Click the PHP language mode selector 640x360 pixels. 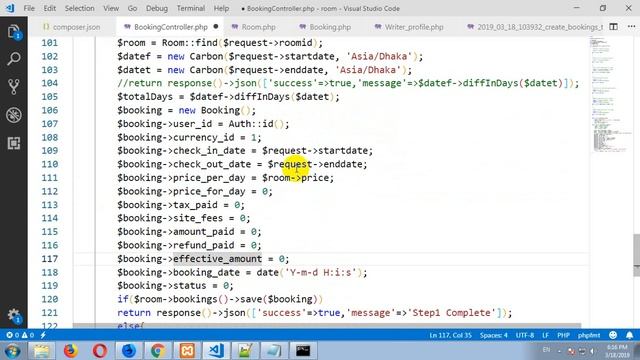tap(563, 335)
